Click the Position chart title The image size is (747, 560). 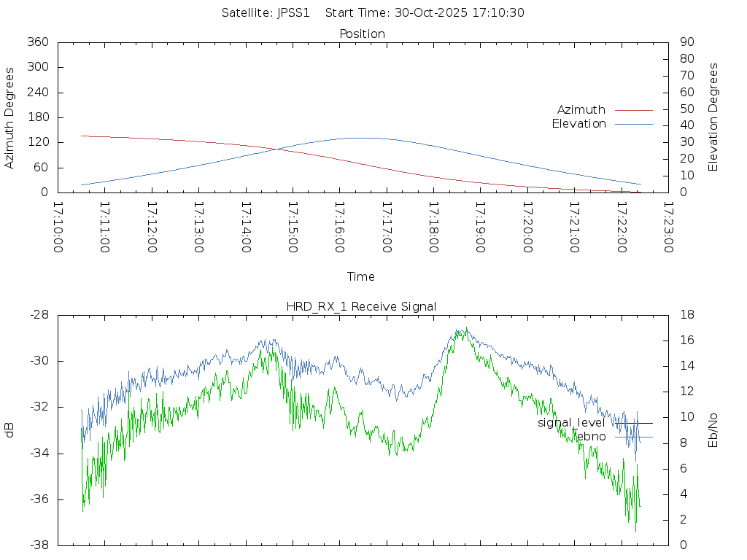(x=362, y=34)
